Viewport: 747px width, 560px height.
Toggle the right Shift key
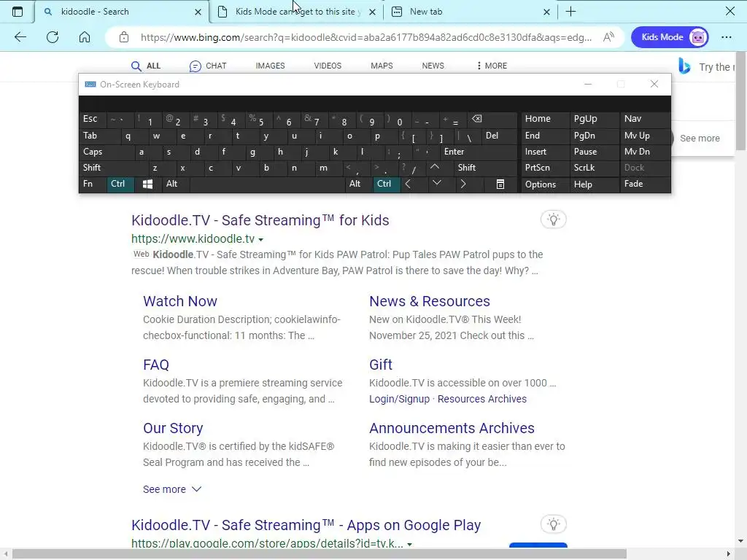[485, 168]
